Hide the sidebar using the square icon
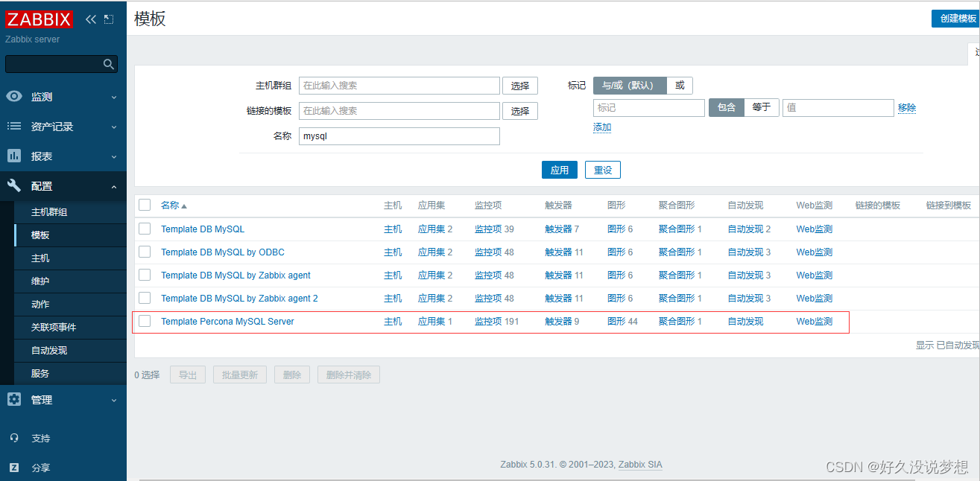The height and width of the screenshot is (481, 980). (109, 19)
